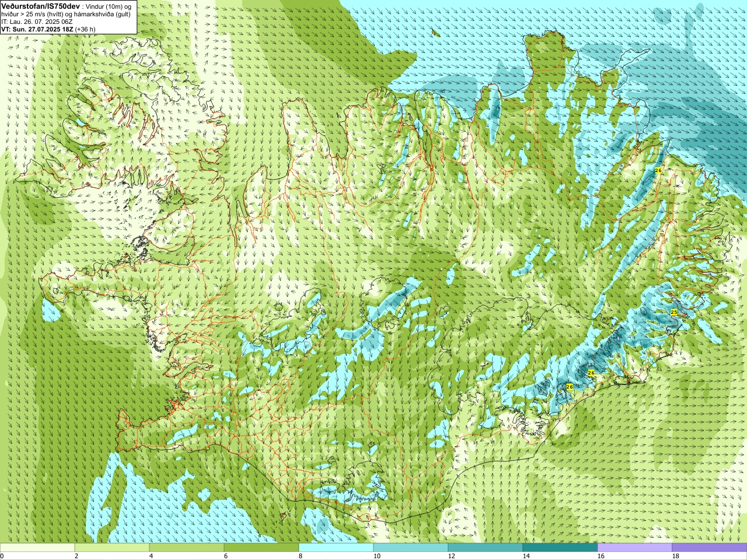
Task: Click legend tick label '8'
Action: point(301,556)
